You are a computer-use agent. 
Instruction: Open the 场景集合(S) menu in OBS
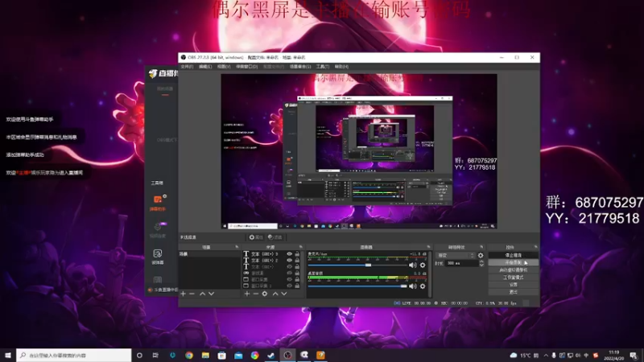[300, 67]
